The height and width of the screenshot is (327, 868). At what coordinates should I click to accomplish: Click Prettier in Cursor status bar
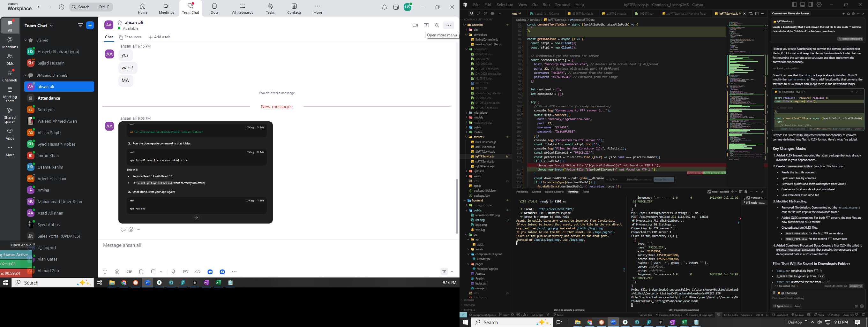(833, 315)
